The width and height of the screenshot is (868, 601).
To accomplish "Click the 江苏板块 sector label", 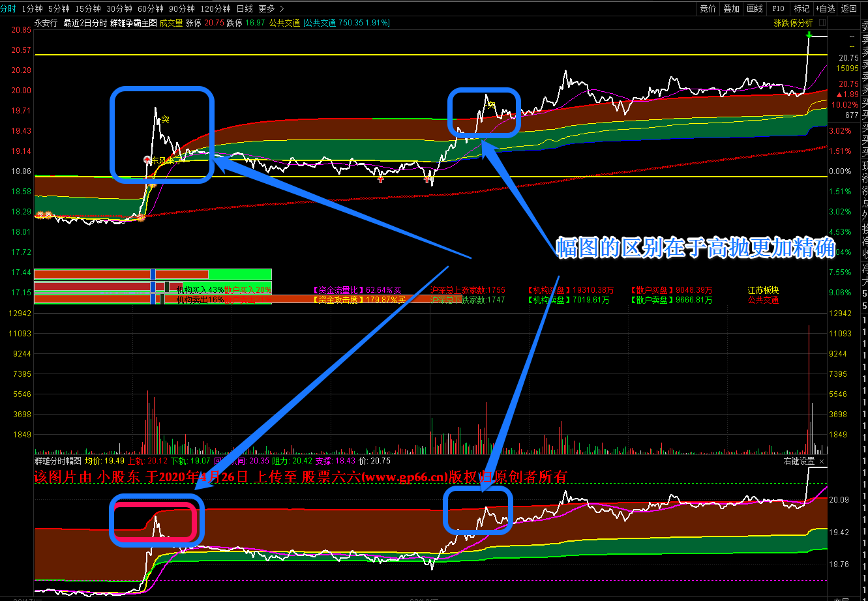I will 763,290.
